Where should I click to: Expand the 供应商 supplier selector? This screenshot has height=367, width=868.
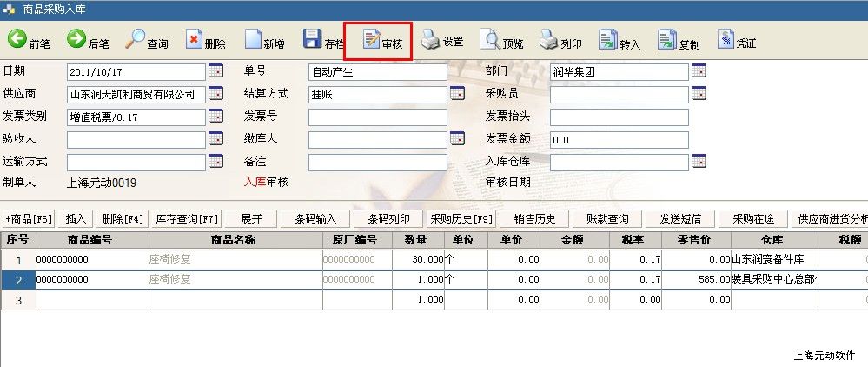pyautogui.click(x=215, y=94)
